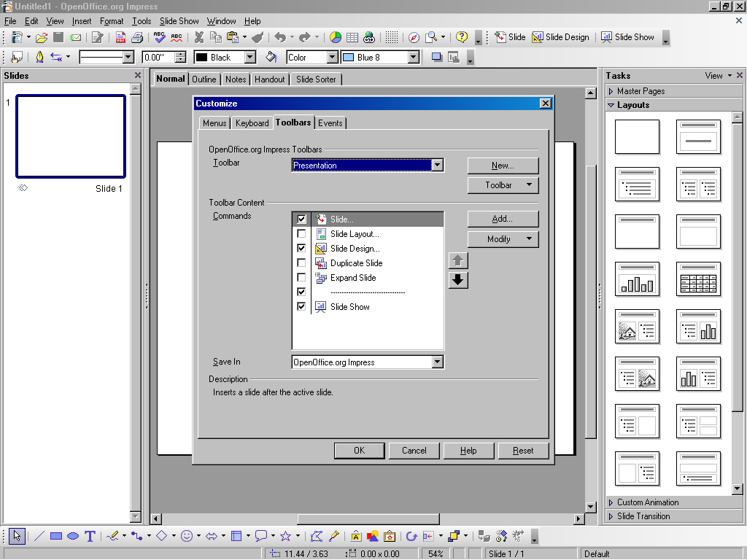Click the Print file directly icon
This screenshot has width=747, height=560.
136,37
